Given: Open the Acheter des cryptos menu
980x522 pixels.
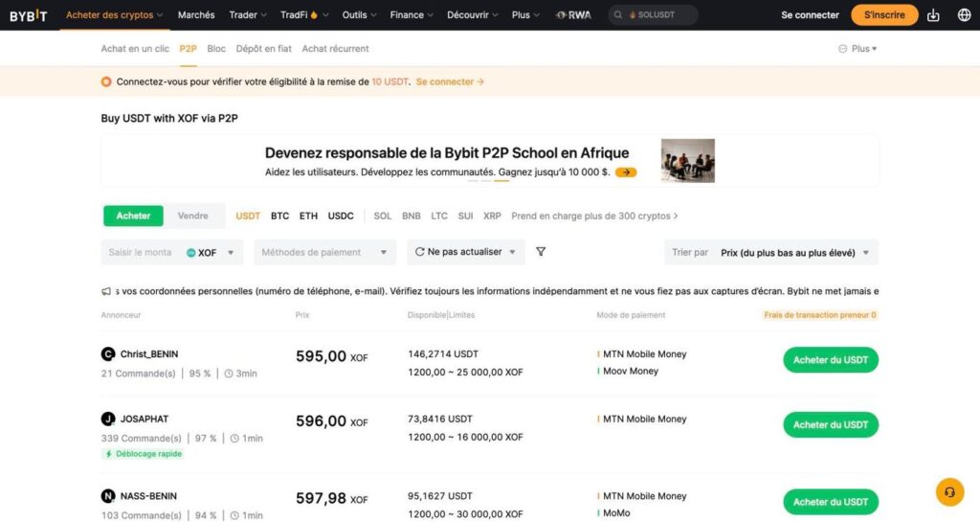Looking at the screenshot, I should click(x=115, y=15).
